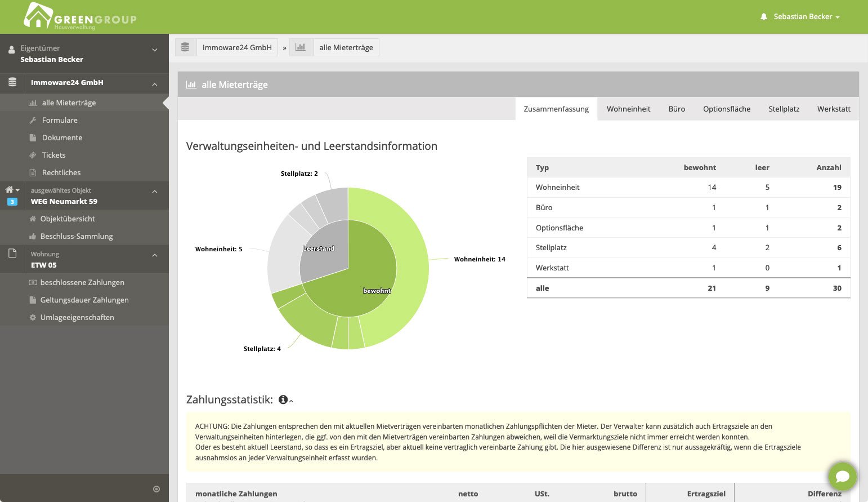
Task: Switch to the Zusammenfassung tab
Action: [x=556, y=109]
